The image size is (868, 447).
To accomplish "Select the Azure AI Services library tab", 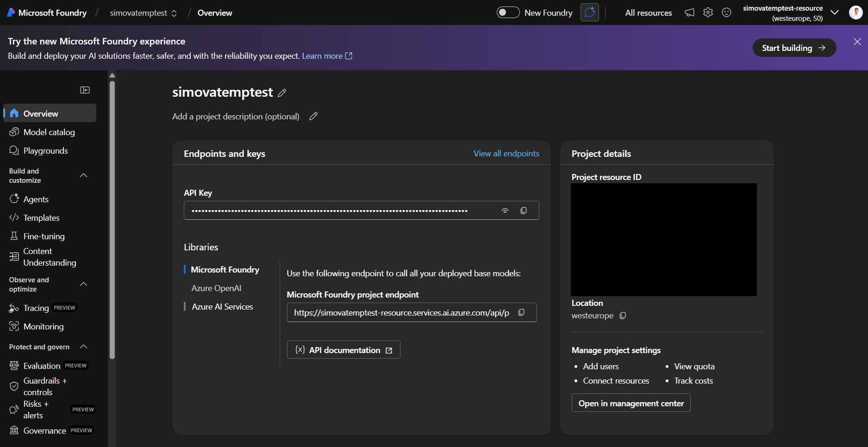I will pos(222,307).
